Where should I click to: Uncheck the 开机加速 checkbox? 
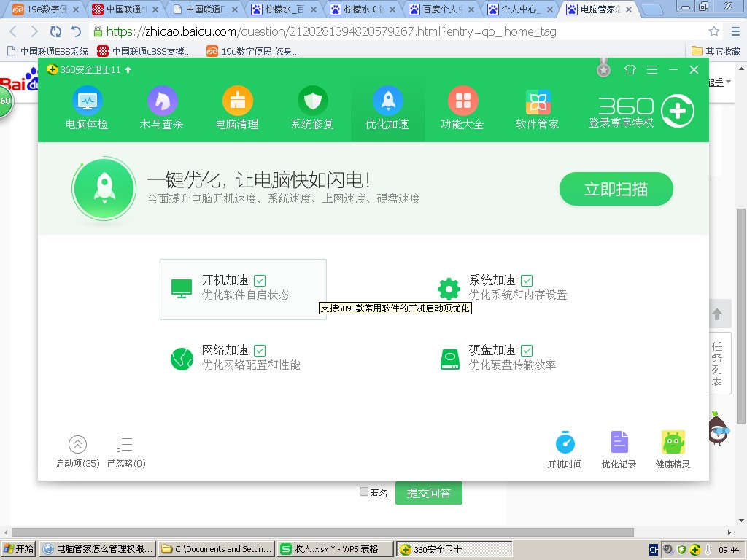pos(260,281)
